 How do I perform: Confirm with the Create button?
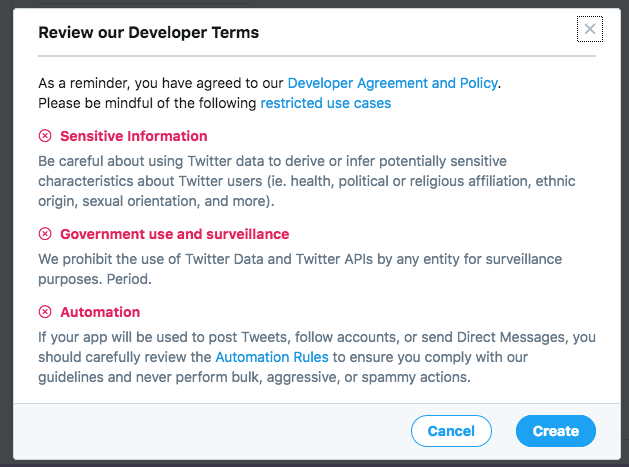pyautogui.click(x=556, y=431)
